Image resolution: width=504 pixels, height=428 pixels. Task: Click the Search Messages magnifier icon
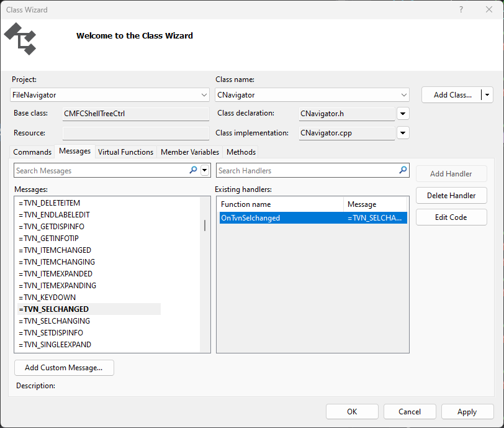click(193, 170)
